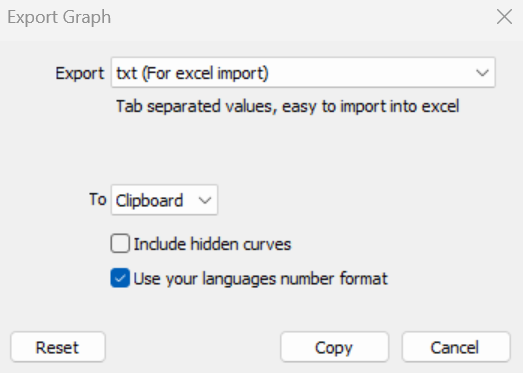
Task: Click the To label
Action: 98,199
